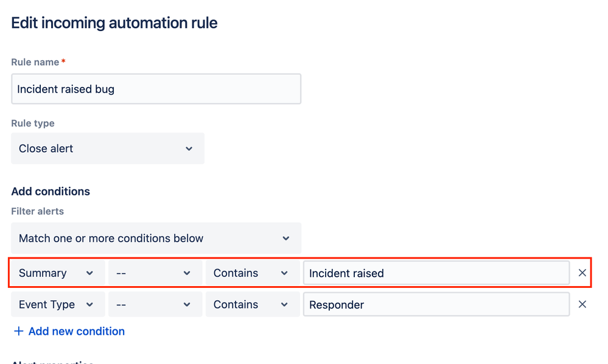
Task: Open the Contains operator in the Event Type row
Action: click(x=253, y=304)
